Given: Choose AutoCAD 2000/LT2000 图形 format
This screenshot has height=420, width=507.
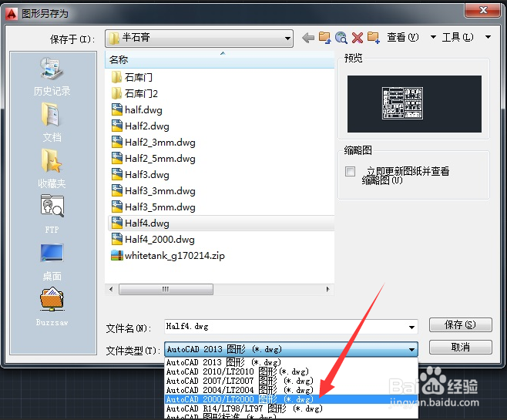Looking at the screenshot, I should click(x=291, y=399).
